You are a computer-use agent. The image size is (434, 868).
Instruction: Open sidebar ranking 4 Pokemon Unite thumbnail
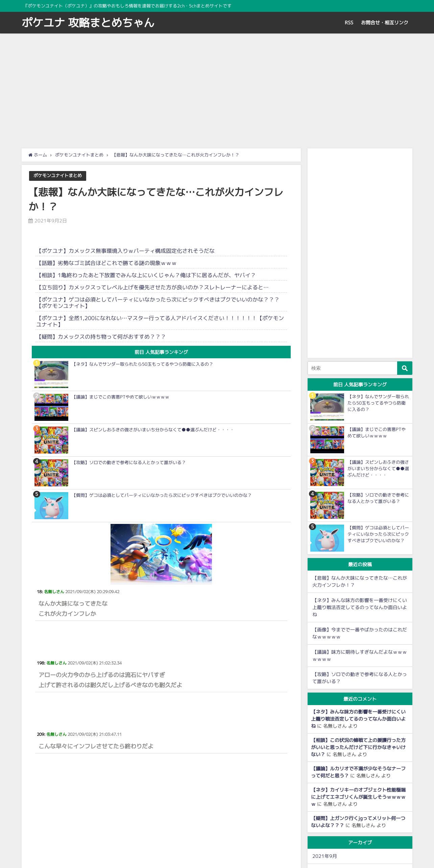pos(327,505)
